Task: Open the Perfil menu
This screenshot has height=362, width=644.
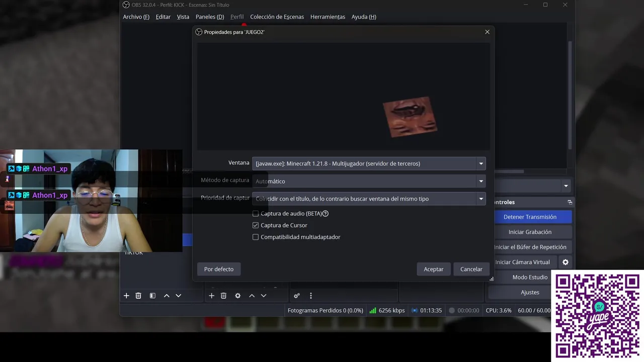Action: (x=237, y=17)
